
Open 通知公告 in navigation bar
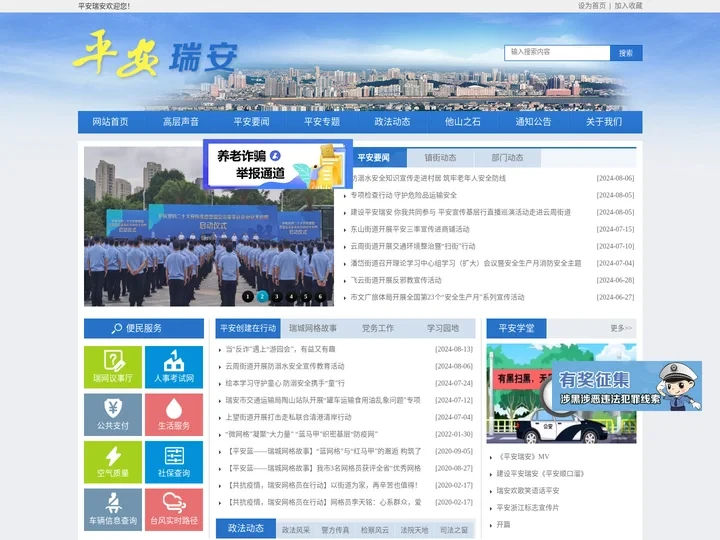click(533, 122)
